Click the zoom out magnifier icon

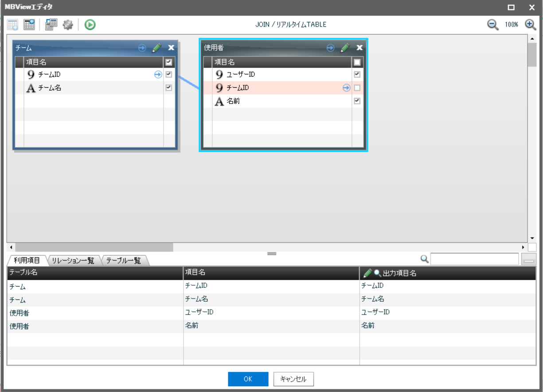(x=493, y=25)
